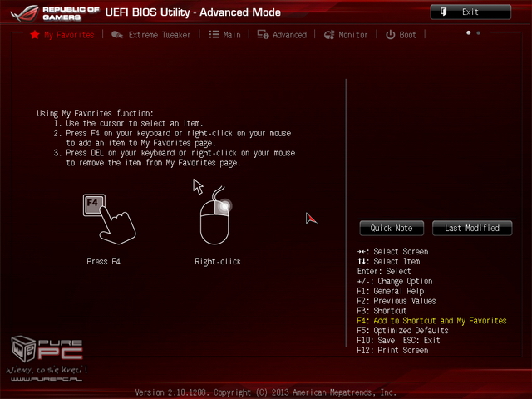Switch to the Extreme Tweaker tab
This screenshot has width=532, height=399.
(151, 35)
